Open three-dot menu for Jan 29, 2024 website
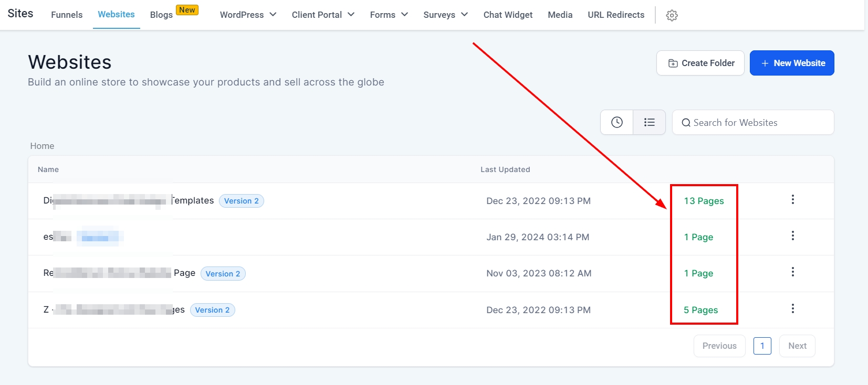Screen dimensions: 868x385 pos(792,236)
